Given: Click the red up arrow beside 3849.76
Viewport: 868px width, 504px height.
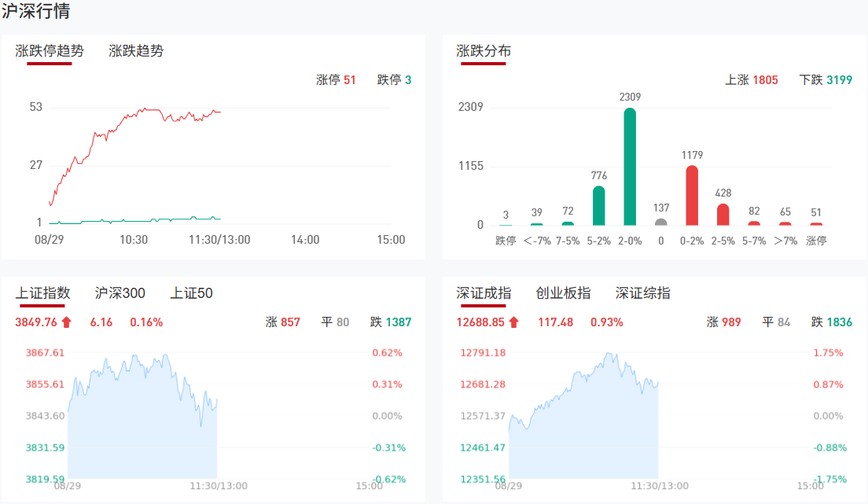Looking at the screenshot, I should coord(66,322).
